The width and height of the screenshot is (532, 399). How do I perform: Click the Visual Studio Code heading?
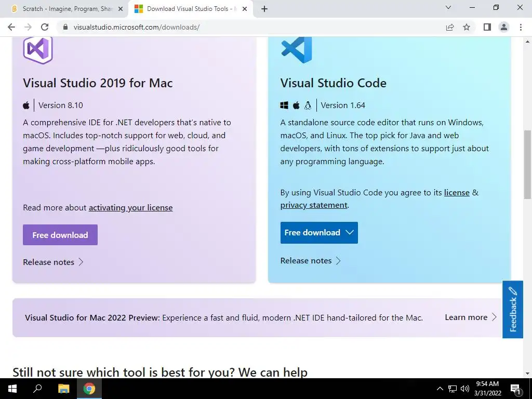point(333,83)
